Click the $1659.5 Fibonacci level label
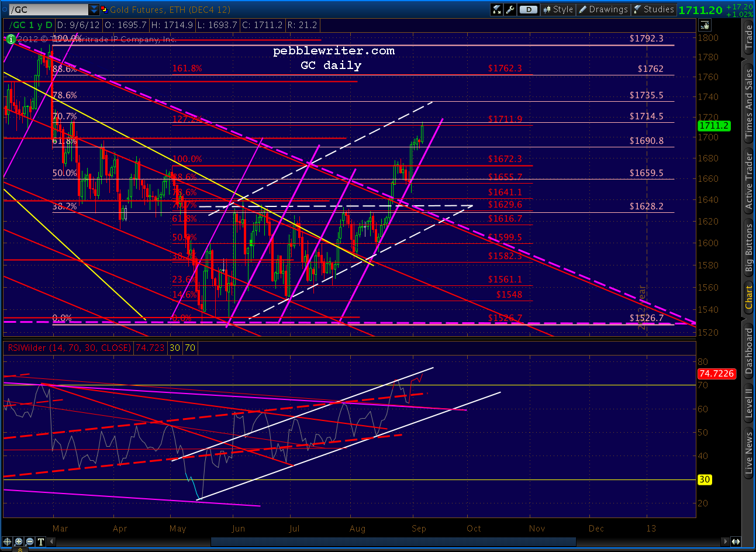This screenshot has width=756, height=552. pos(646,173)
